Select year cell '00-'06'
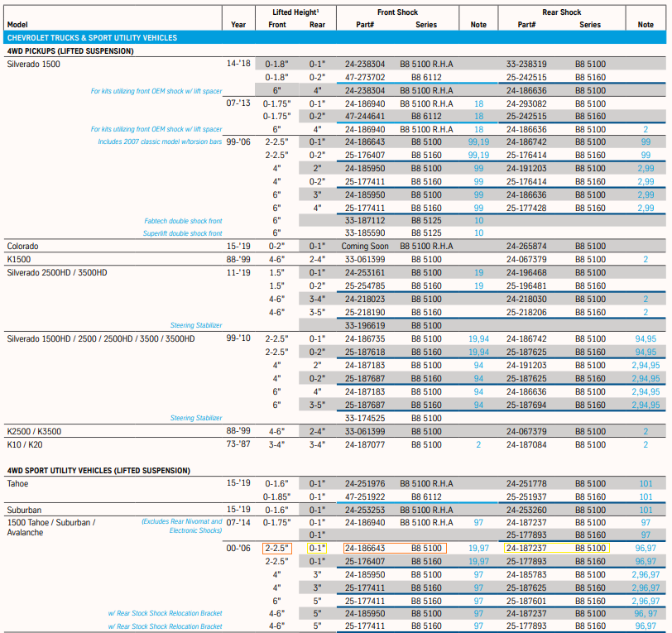 [x=238, y=548]
